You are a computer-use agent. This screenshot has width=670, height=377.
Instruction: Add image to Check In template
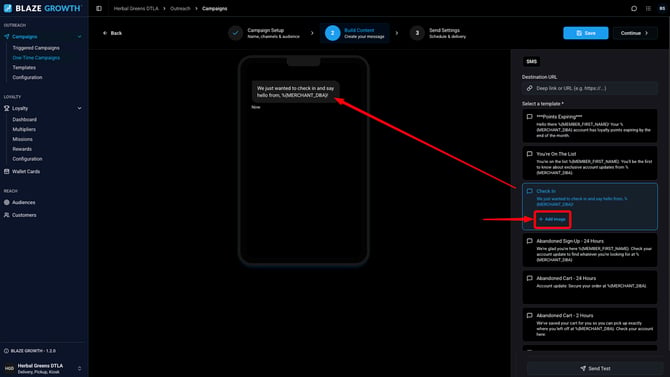[552, 219]
